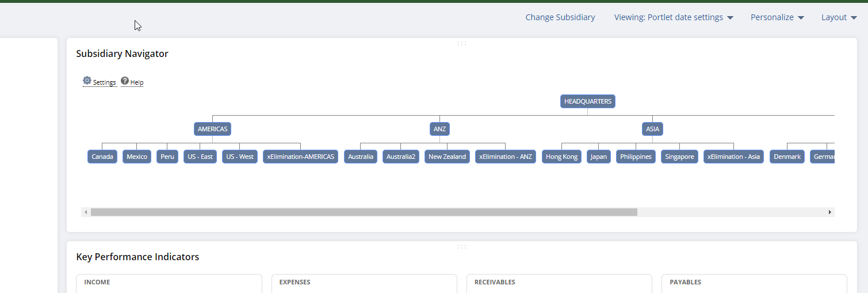Image resolution: width=868 pixels, height=293 pixels.
Task: Click Key Performance Indicators portlet drag handle
Action: point(461,246)
